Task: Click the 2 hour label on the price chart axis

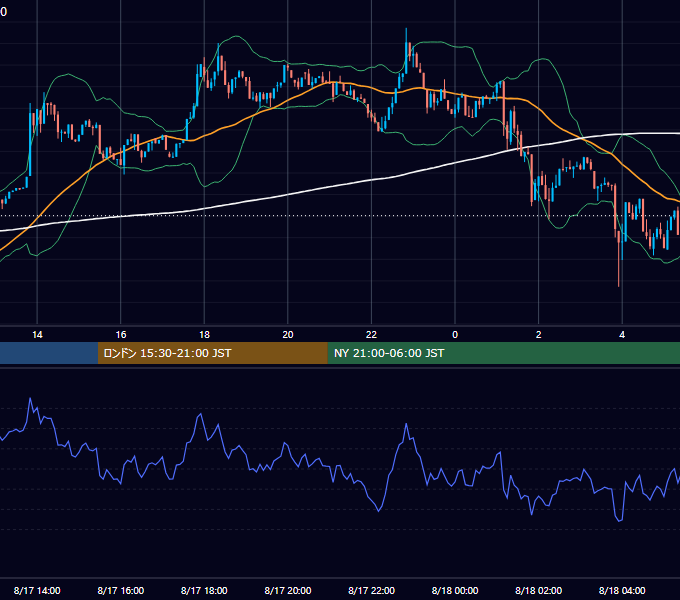Action: coord(539,335)
